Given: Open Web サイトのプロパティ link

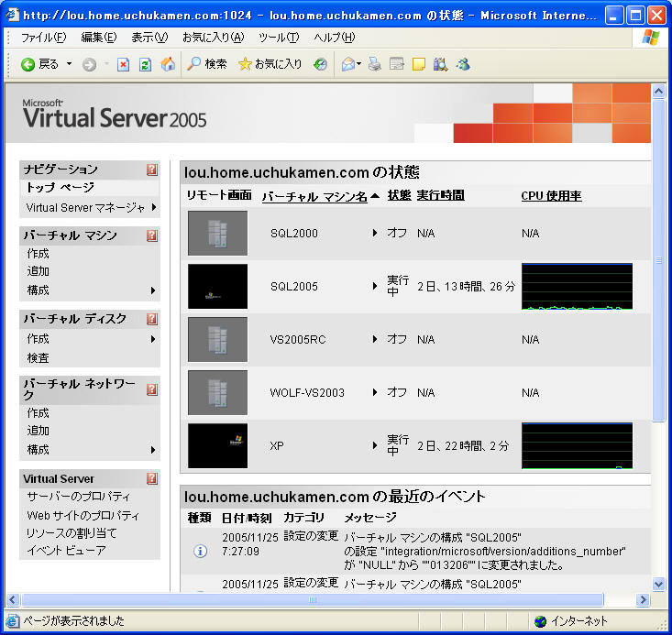Looking at the screenshot, I should point(83,515).
